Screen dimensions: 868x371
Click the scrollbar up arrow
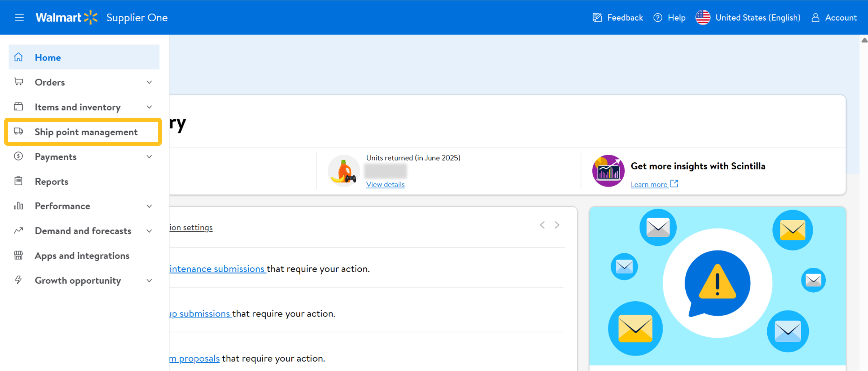(864, 40)
